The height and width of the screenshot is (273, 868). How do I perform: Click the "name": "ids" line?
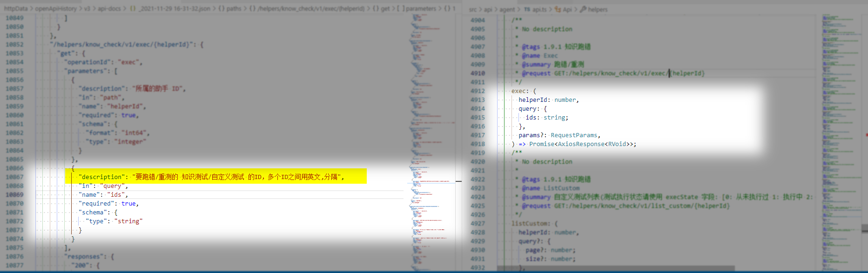pos(103,194)
